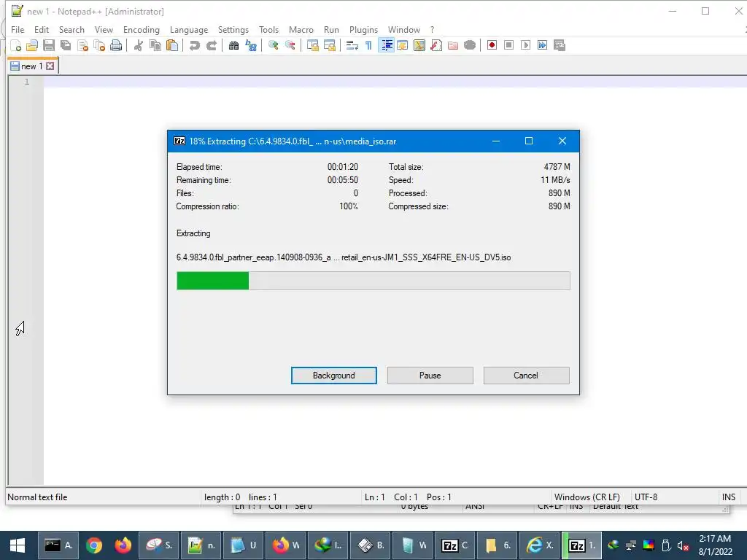Click the Undo arrow icon
This screenshot has width=747, height=560.
[x=194, y=45]
